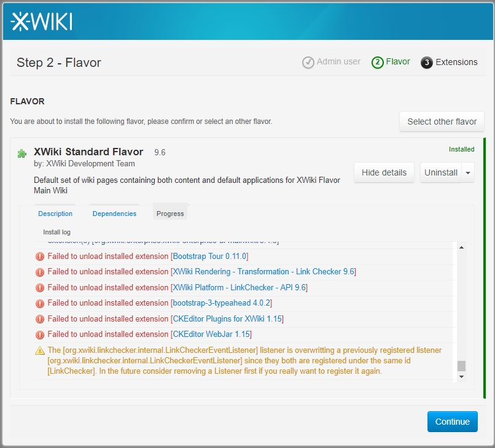
Task: Open the Uninstall dropdown arrow
Action: click(x=468, y=172)
